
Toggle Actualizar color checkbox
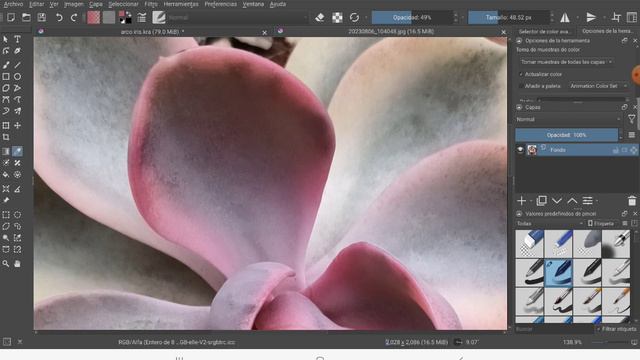coord(521,74)
